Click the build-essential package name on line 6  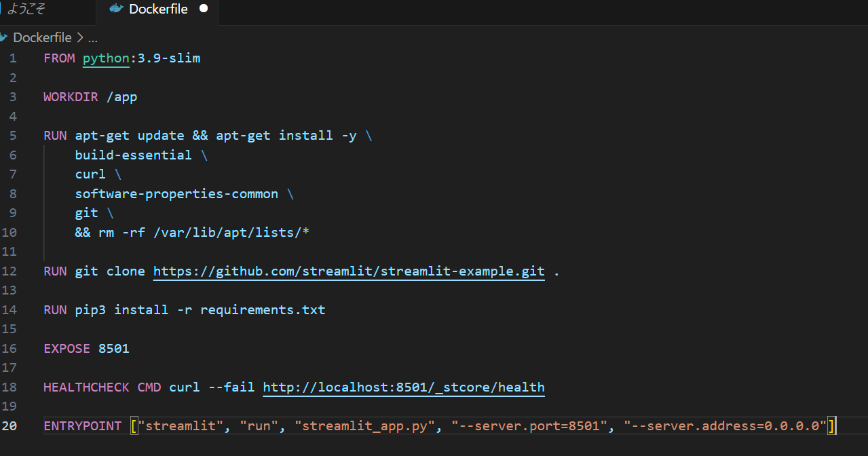pyautogui.click(x=133, y=155)
